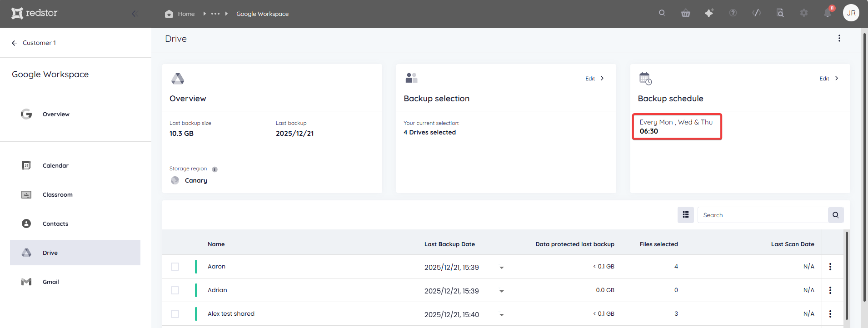Open row actions for Alex test shared
The height and width of the screenshot is (328, 868).
click(x=830, y=314)
